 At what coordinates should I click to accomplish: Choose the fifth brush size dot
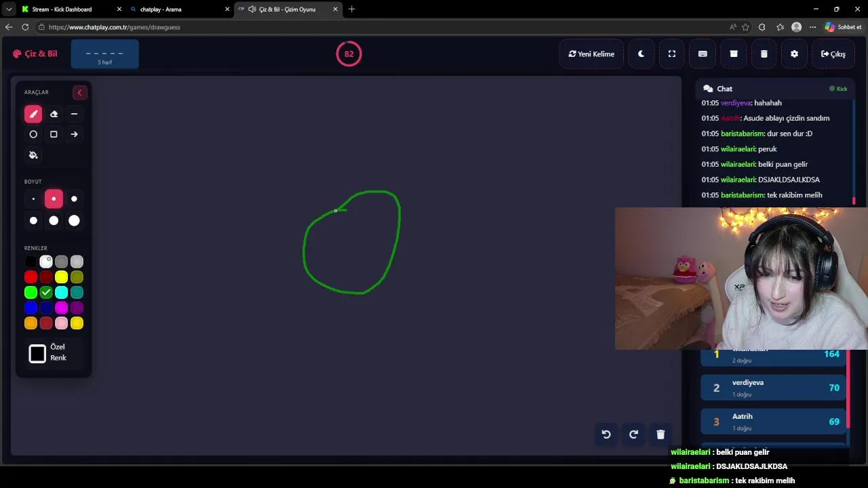[54, 220]
